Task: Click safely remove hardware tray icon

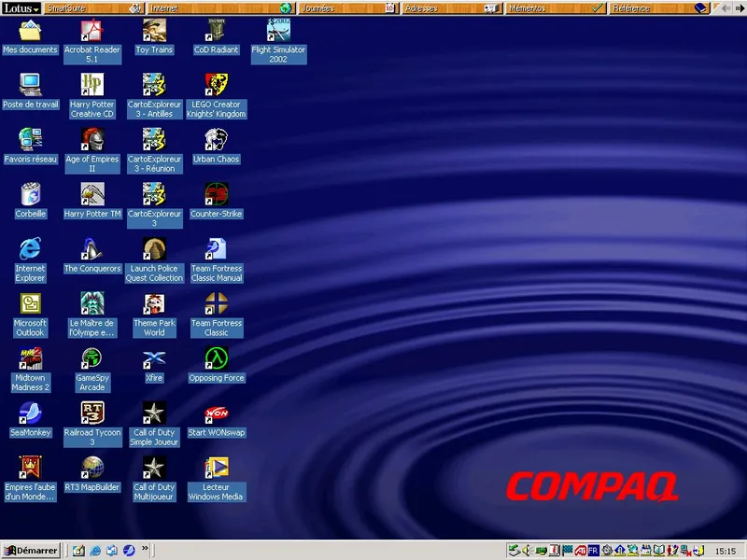Action: tap(513, 551)
